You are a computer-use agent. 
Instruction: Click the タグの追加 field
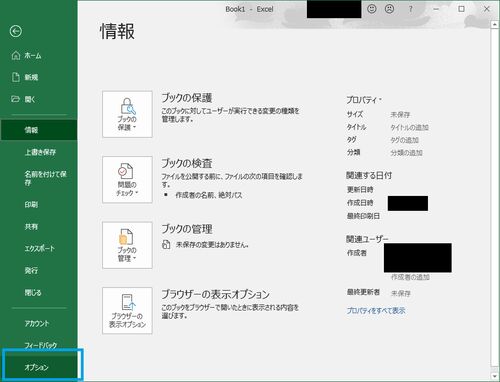coord(405,140)
